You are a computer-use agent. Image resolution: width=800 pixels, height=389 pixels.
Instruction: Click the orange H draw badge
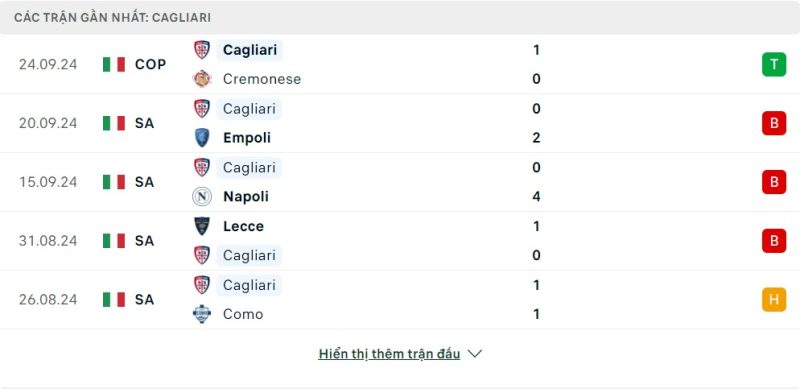774,300
